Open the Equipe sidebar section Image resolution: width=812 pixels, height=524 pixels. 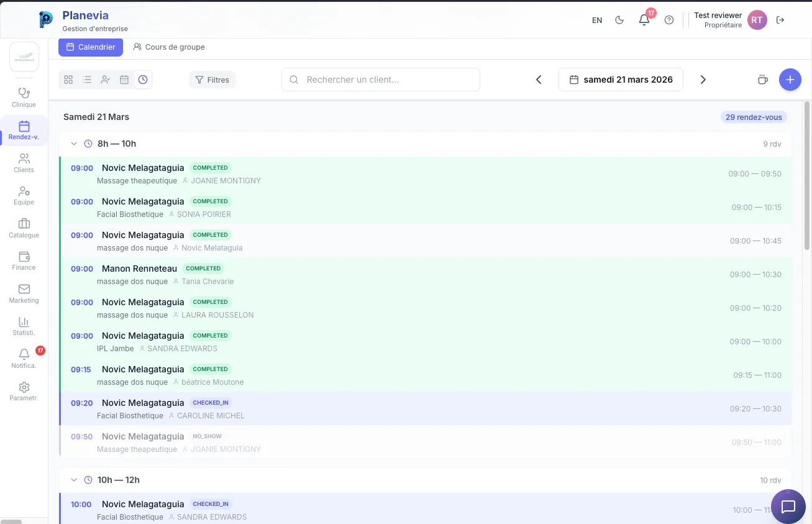tap(24, 195)
